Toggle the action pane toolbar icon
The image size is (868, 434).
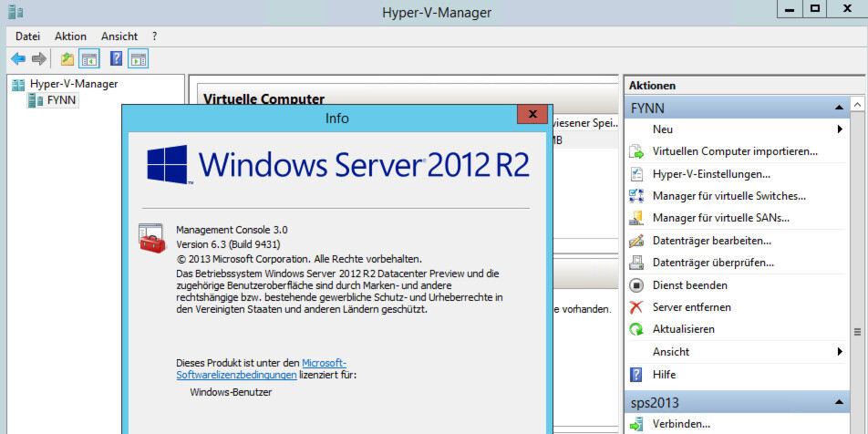coord(139,58)
